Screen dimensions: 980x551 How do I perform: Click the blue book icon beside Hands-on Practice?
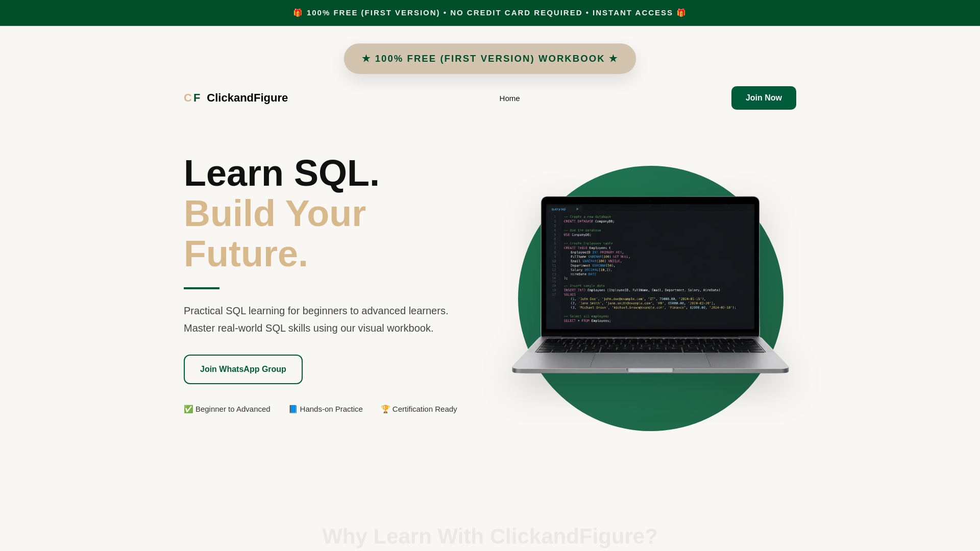coord(293,409)
